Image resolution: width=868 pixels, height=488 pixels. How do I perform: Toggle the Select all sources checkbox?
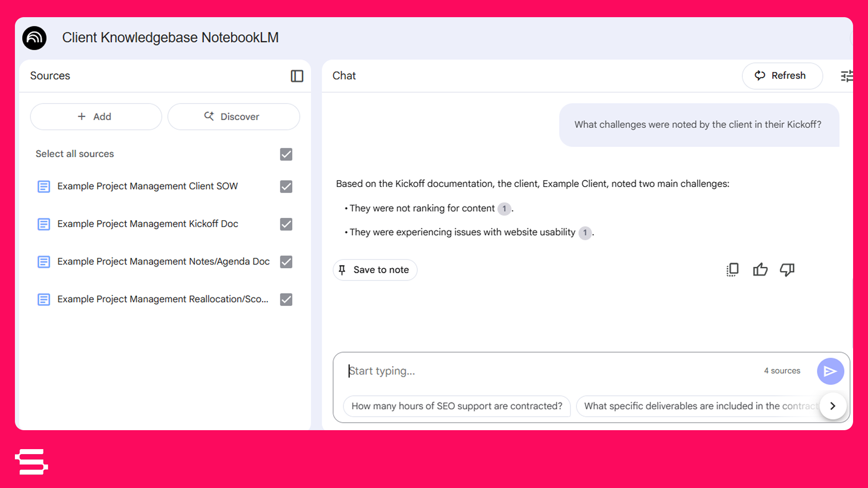[x=286, y=155]
